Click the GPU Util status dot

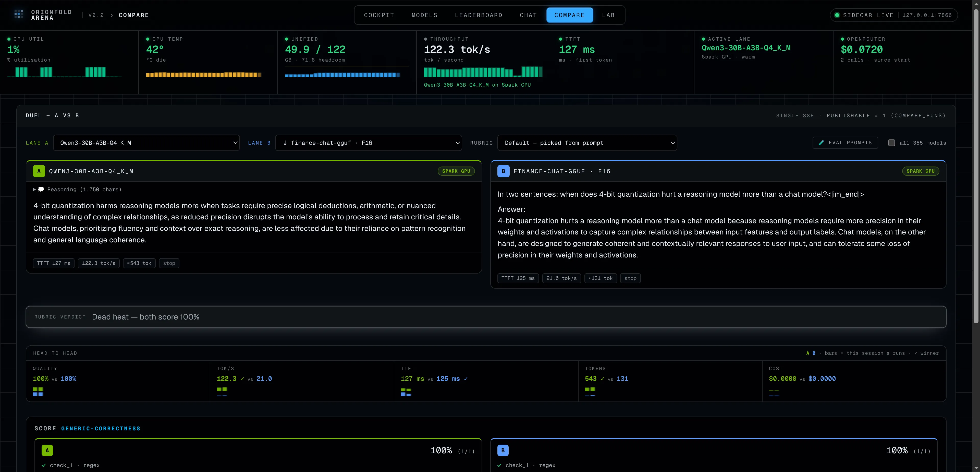(9, 39)
